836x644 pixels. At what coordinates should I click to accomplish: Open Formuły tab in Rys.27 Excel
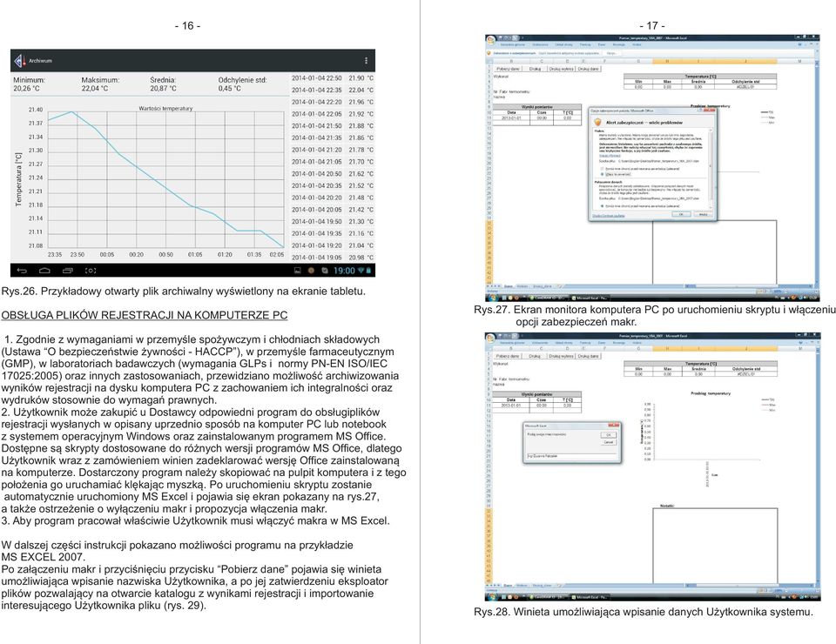585,44
